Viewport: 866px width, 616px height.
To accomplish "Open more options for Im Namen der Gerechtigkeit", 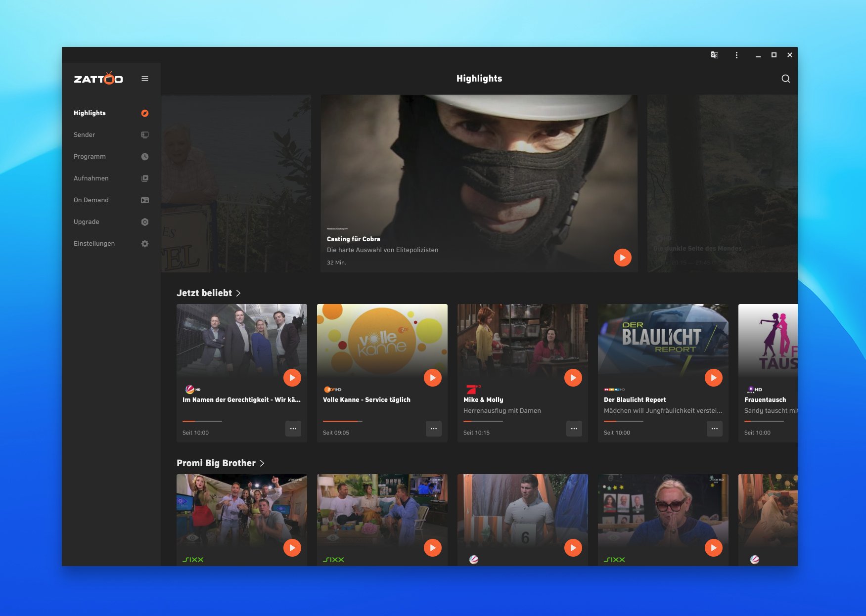I will click(293, 429).
